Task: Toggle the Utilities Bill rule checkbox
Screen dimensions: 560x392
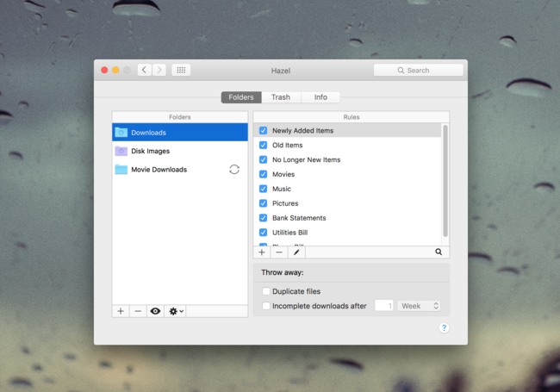Action: coord(264,233)
